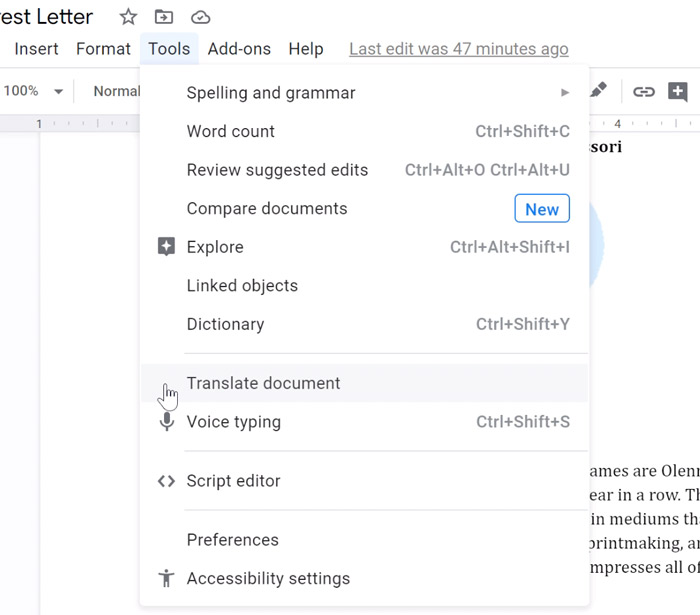Open the Insert menu
Viewport: 700px width, 615px height.
tap(36, 49)
